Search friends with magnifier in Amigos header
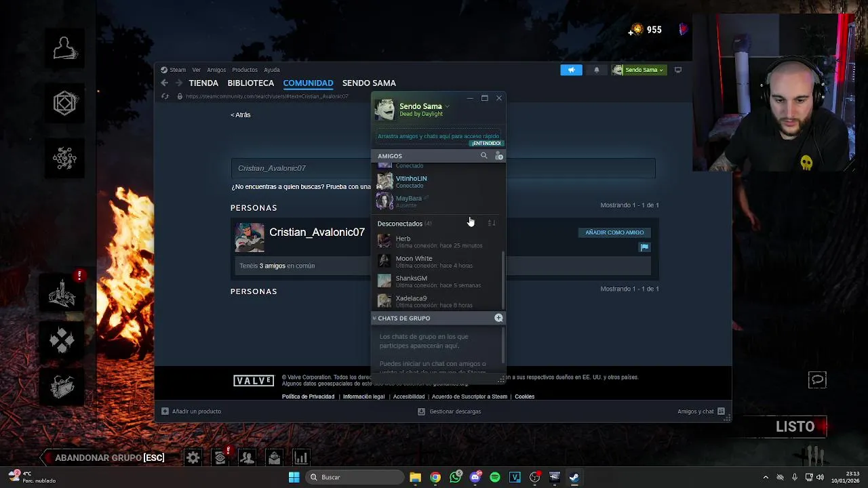 click(x=484, y=156)
